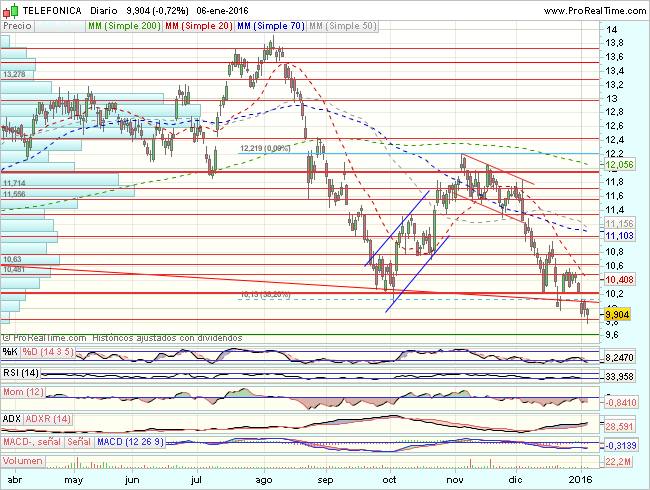Select the Precio label tab
650x490 pixels.
point(17,26)
